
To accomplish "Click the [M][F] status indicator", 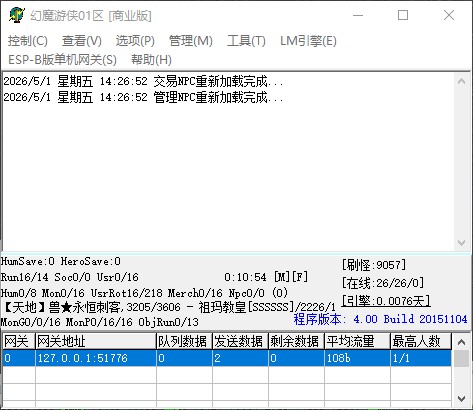I will (291, 277).
